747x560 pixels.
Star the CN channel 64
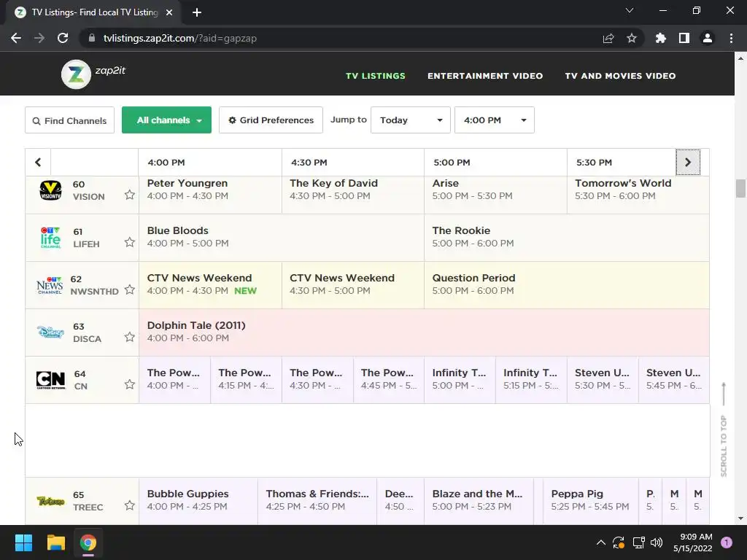(130, 384)
